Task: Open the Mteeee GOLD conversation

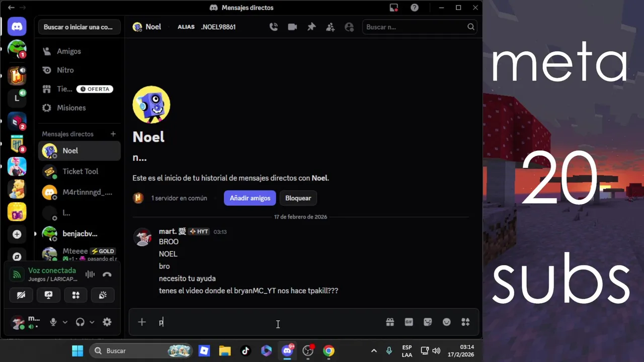Action: [x=79, y=254]
